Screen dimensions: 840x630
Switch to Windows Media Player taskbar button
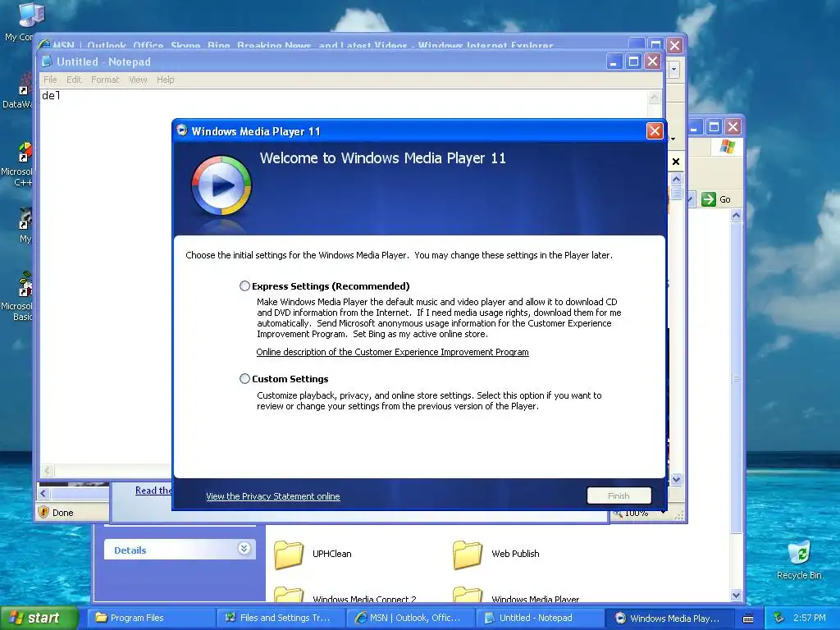tap(669, 618)
